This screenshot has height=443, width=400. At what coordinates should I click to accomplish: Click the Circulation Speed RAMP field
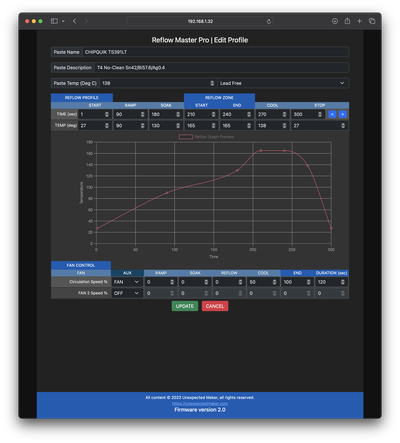[161, 282]
